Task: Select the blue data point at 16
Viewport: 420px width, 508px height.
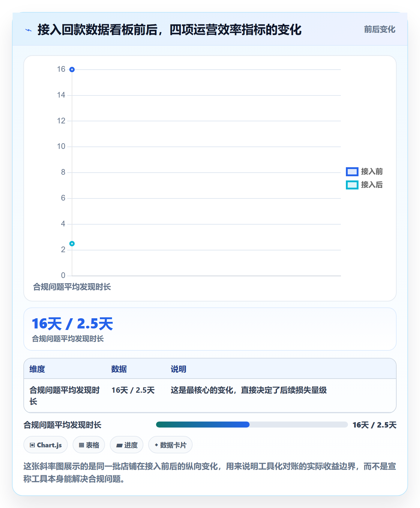Action: tap(72, 70)
